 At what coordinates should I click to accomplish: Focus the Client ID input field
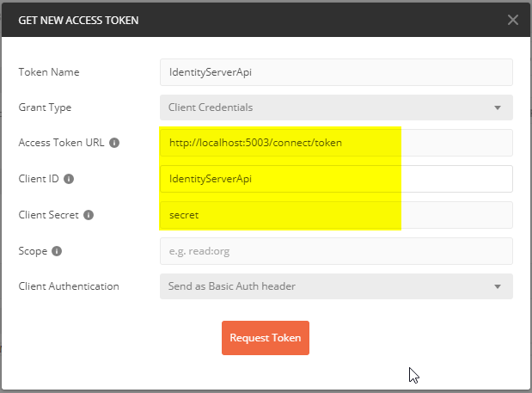(336, 179)
